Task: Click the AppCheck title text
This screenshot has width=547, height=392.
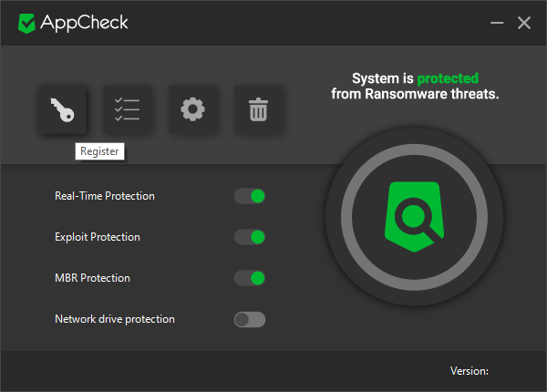Action: coord(84,23)
